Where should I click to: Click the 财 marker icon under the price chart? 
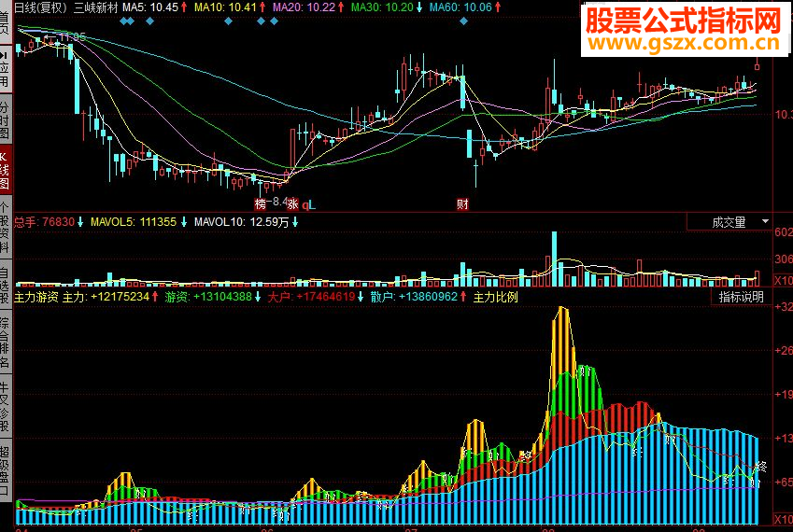point(462,204)
